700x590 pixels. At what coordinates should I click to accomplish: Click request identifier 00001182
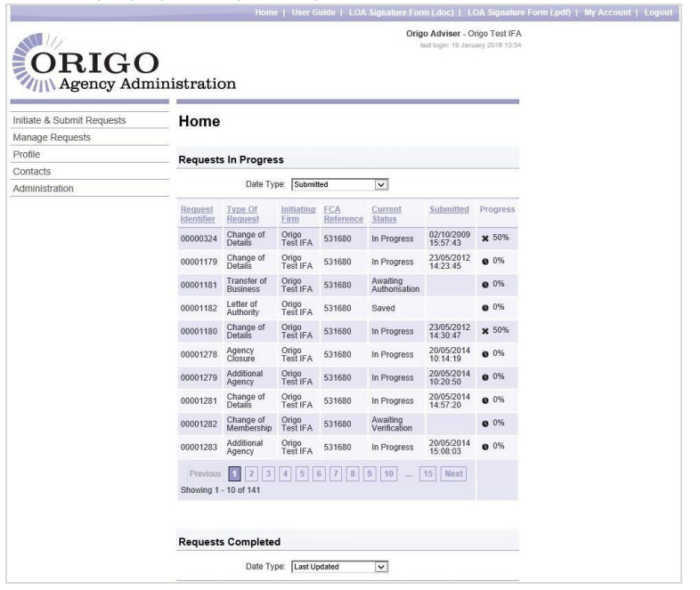coord(199,308)
